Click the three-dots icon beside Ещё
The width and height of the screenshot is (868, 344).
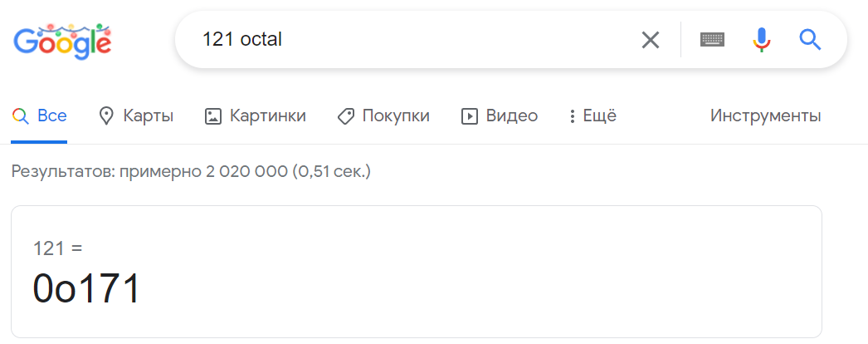(572, 116)
